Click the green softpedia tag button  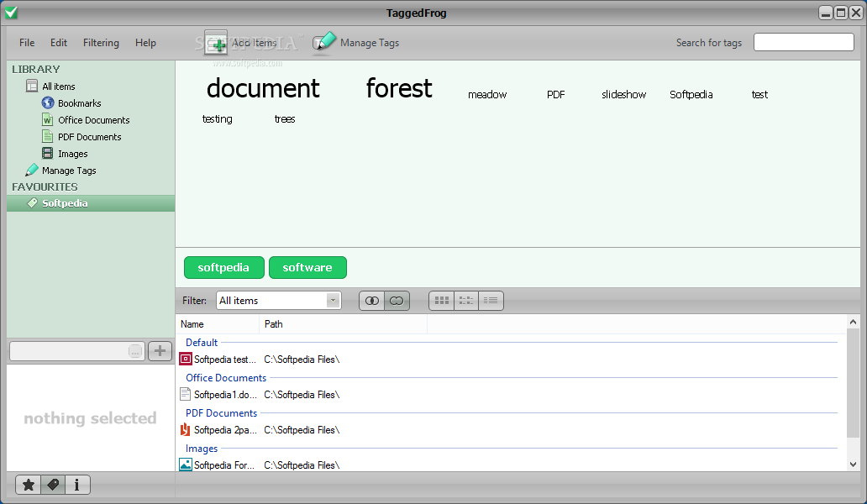[x=224, y=267]
